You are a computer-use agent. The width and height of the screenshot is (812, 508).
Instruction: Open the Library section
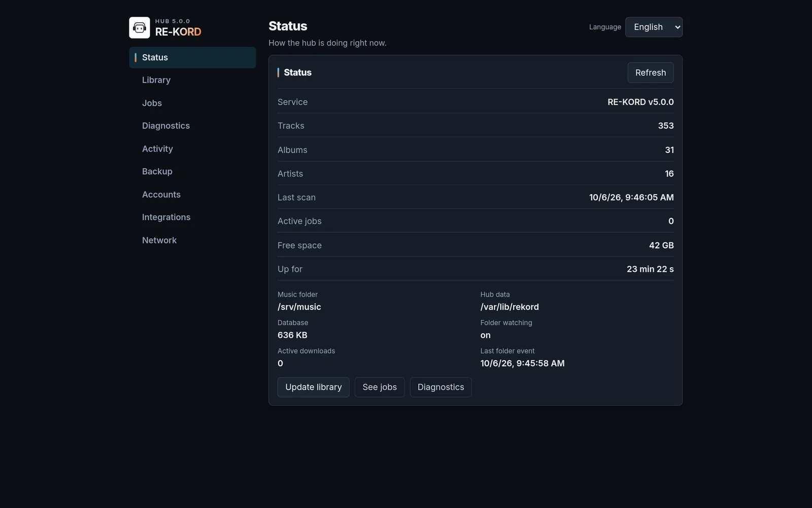coord(192,80)
